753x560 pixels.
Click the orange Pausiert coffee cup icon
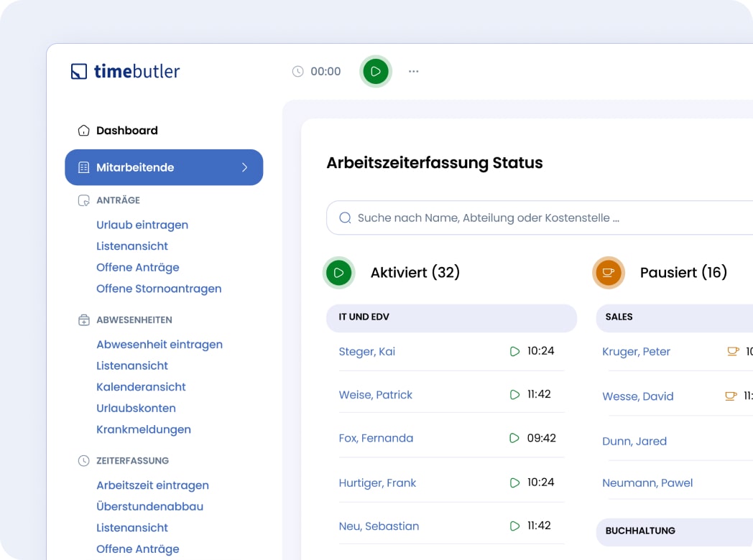point(609,273)
